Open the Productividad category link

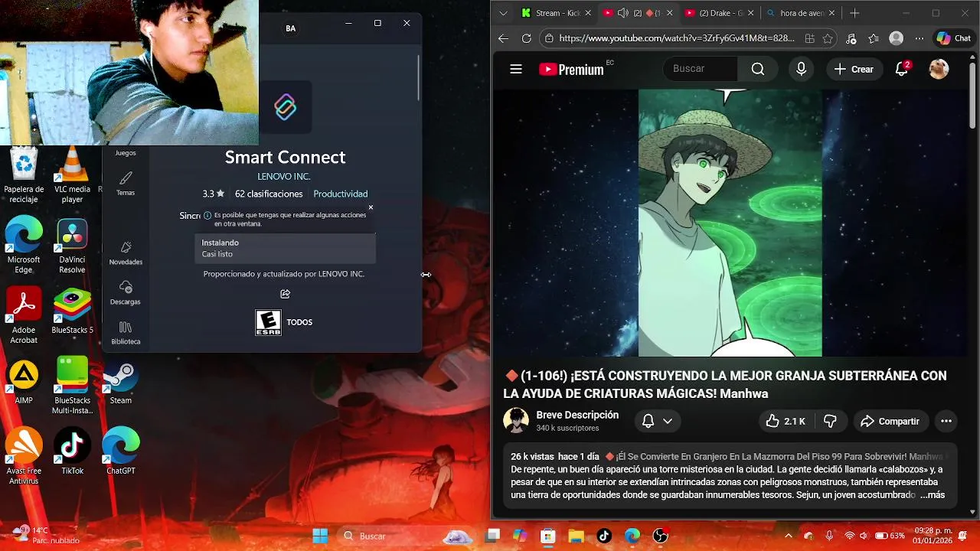pos(341,194)
